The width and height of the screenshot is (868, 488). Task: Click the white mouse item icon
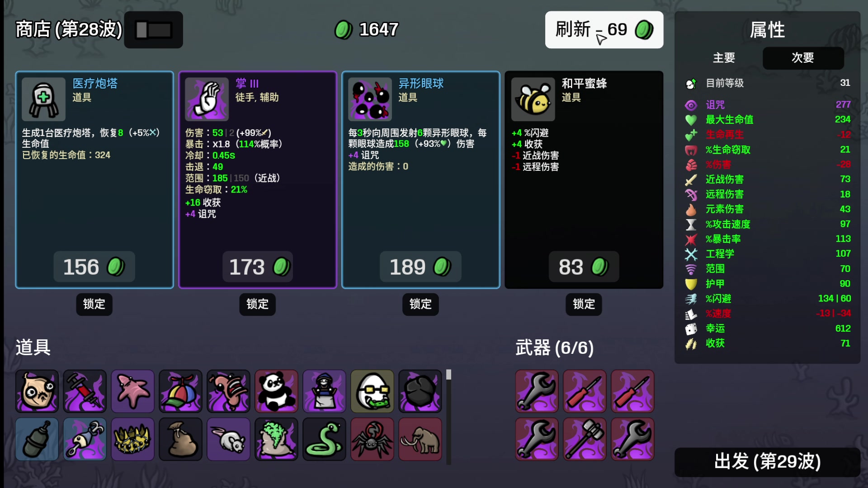click(228, 439)
